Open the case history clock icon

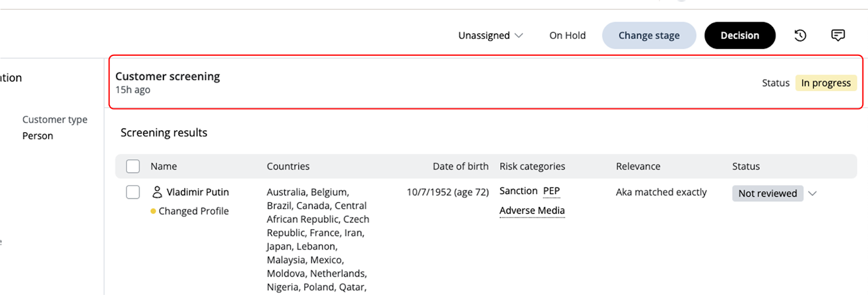[x=800, y=36]
